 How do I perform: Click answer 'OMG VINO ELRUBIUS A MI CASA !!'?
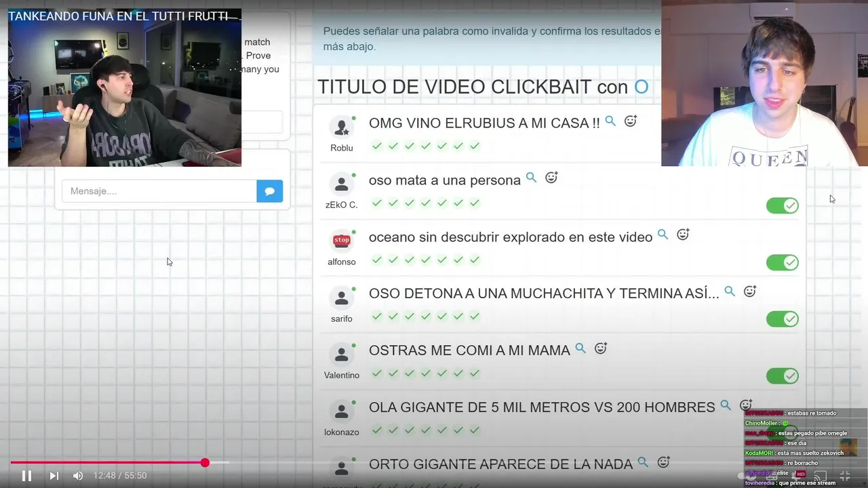[x=484, y=123]
